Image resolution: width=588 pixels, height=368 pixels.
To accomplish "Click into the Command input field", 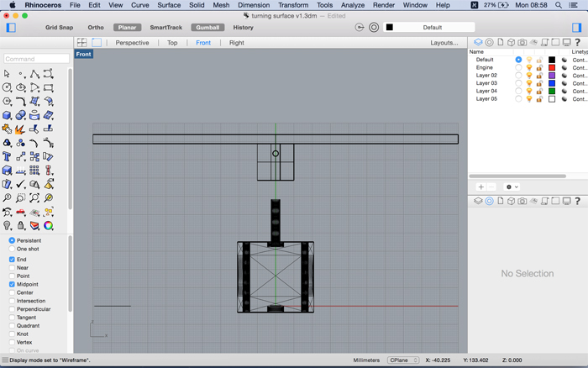I will coord(36,59).
